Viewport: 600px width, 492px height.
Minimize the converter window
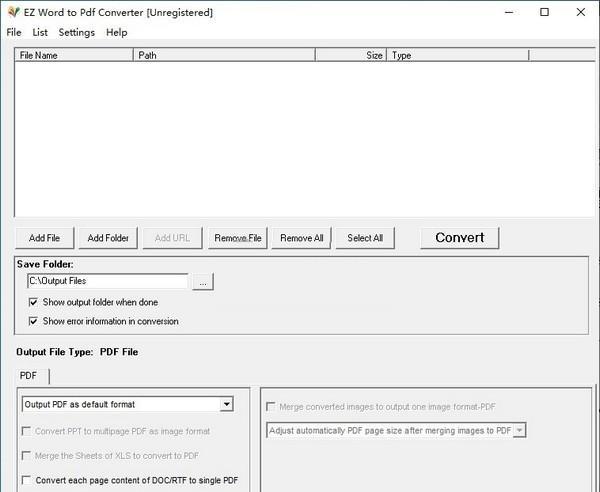(509, 12)
